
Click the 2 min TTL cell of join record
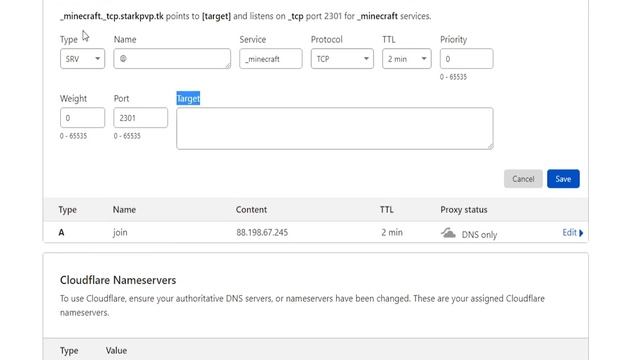[x=392, y=232]
